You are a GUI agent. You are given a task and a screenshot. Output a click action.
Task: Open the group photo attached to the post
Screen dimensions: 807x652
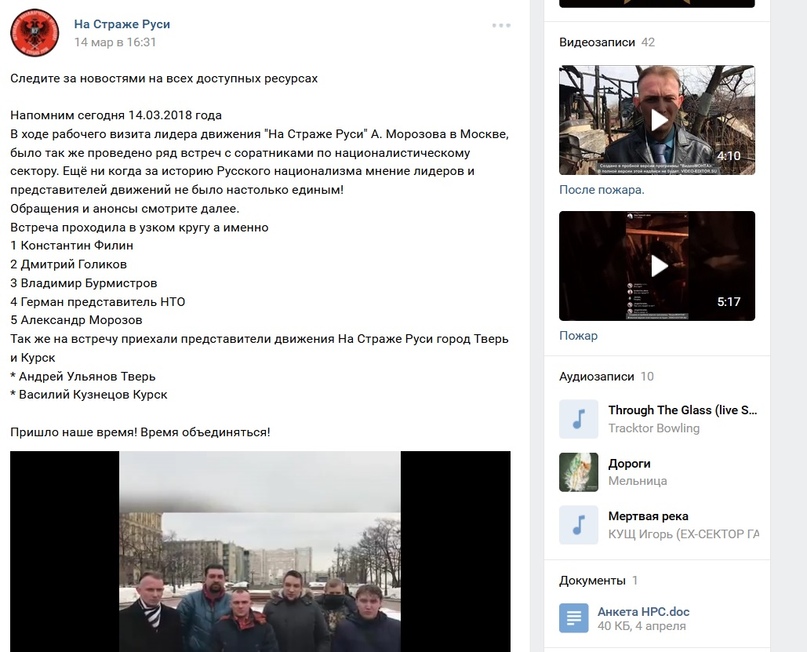tap(260, 551)
